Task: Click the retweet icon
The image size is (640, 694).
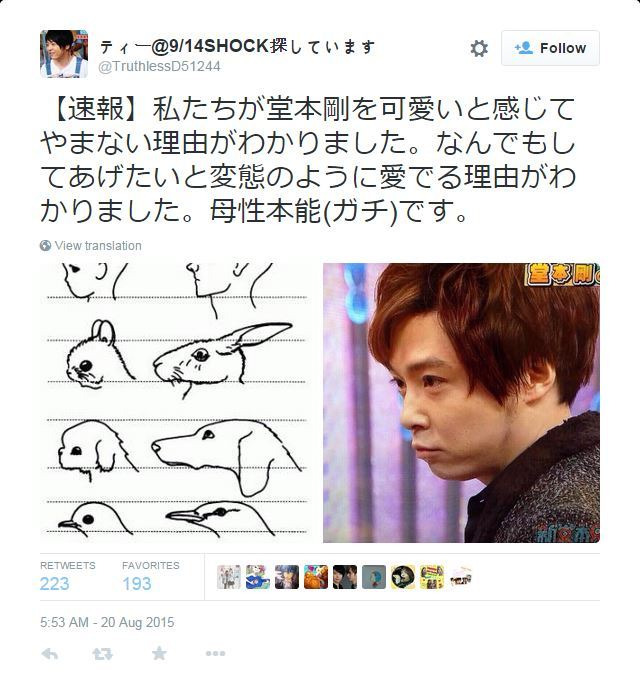Action: [x=103, y=653]
